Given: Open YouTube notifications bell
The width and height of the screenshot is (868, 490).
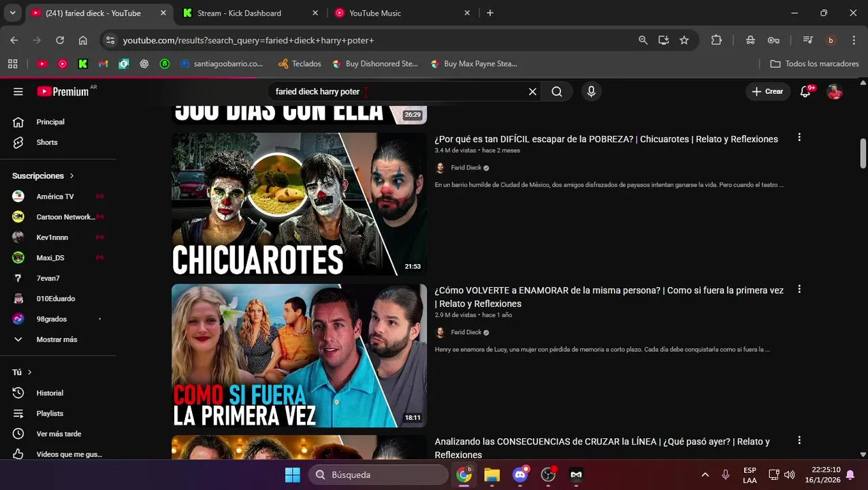Looking at the screenshot, I should tap(805, 91).
